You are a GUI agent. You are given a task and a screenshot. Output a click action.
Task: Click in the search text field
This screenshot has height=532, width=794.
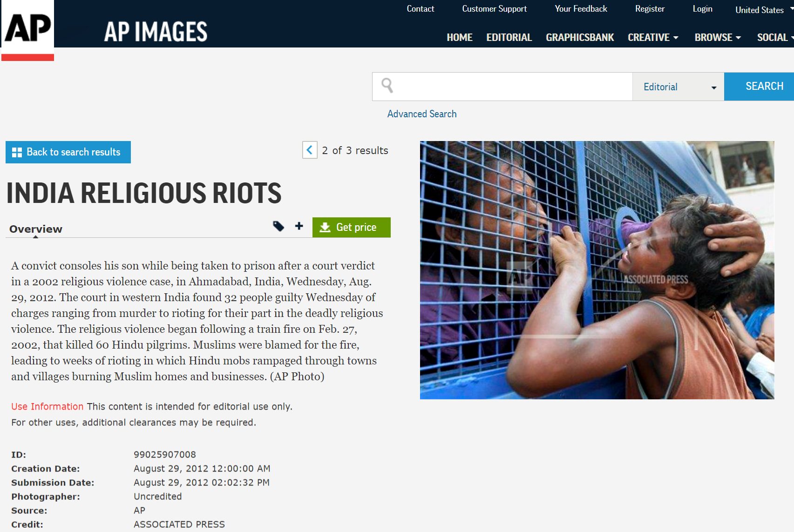pyautogui.click(x=512, y=87)
